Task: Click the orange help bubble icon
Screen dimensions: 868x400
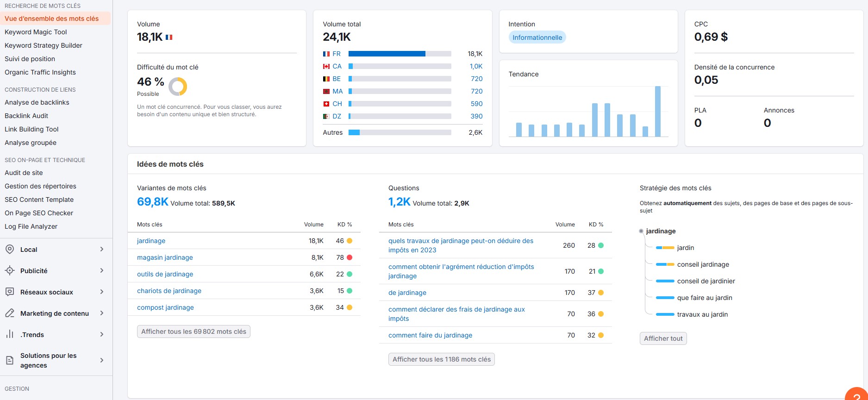Action: coord(857,394)
